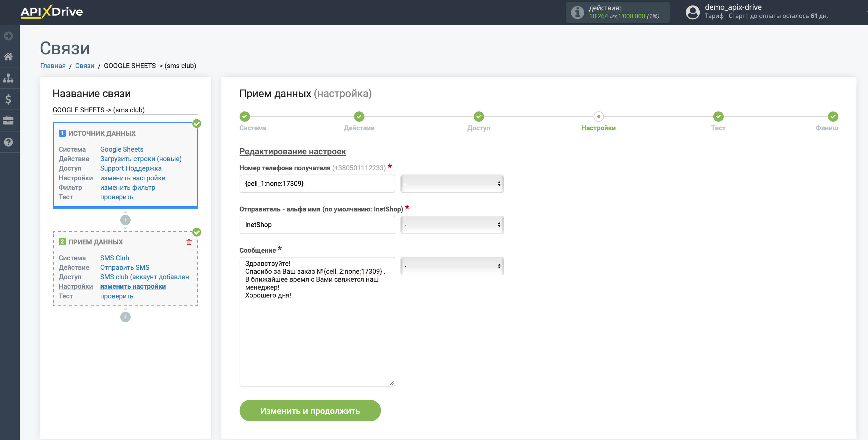This screenshot has height=440, width=868.
Task: Open Google Sheets system link
Action: (122, 149)
